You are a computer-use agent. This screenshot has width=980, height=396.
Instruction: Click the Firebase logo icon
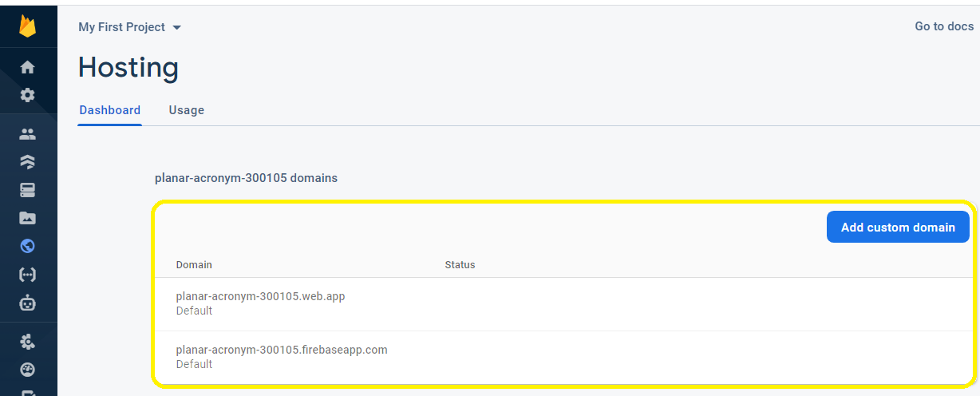click(x=28, y=26)
